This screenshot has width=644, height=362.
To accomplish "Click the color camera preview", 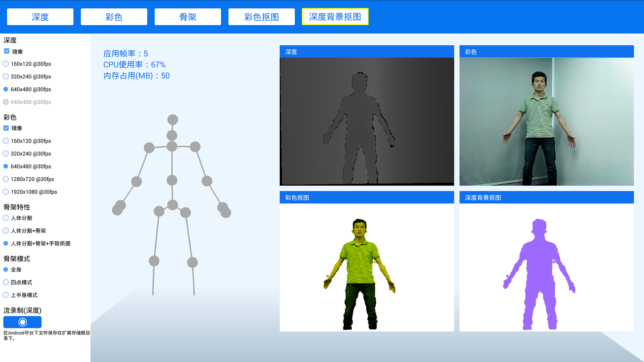I will click(x=547, y=122).
